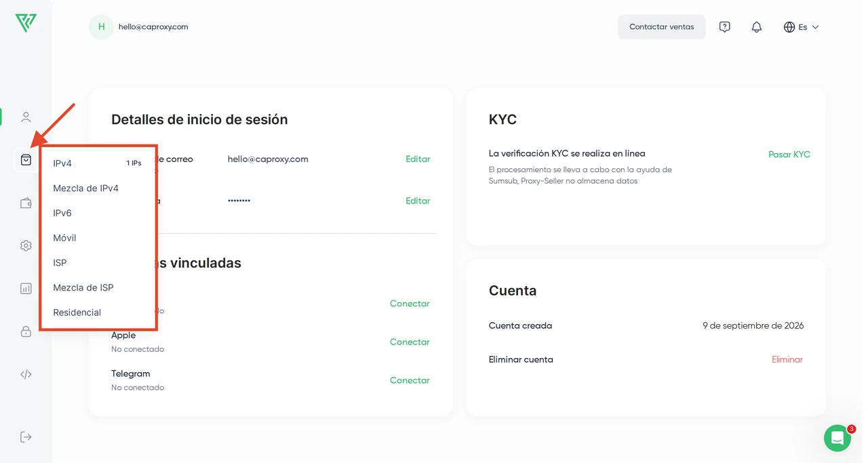Click the hello@caproxy.com header text
Screen dimensions: 868x463
point(153,27)
